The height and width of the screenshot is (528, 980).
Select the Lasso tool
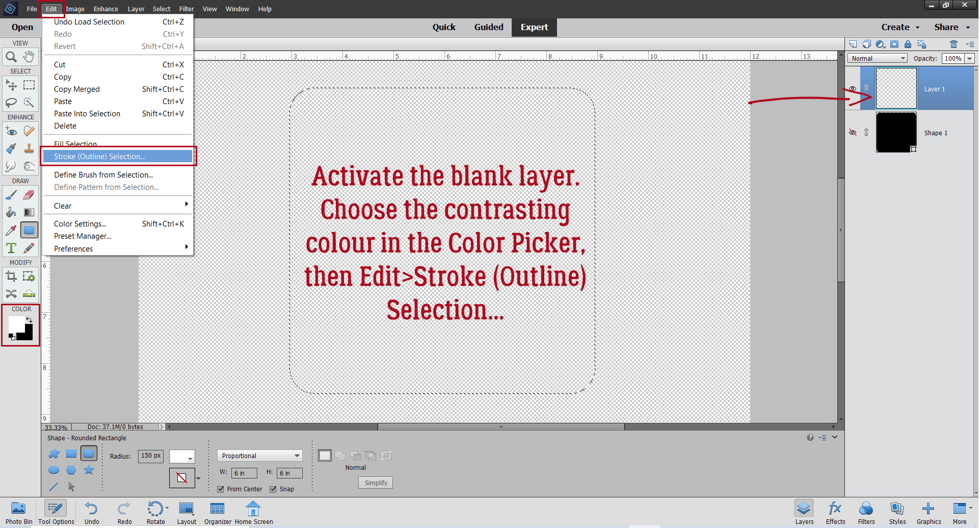pyautogui.click(x=11, y=102)
